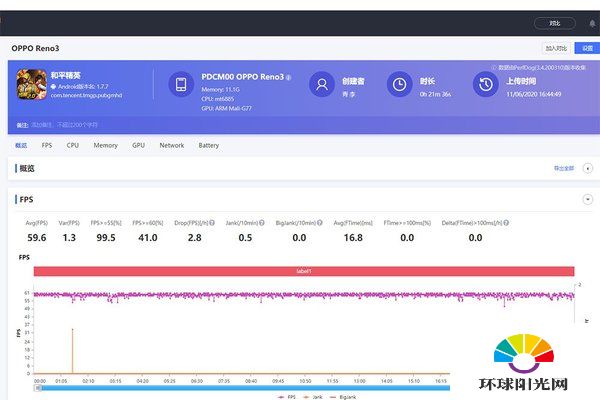The height and width of the screenshot is (400, 600).
Task: Click the blue timeline range slider bar
Action: point(245,388)
